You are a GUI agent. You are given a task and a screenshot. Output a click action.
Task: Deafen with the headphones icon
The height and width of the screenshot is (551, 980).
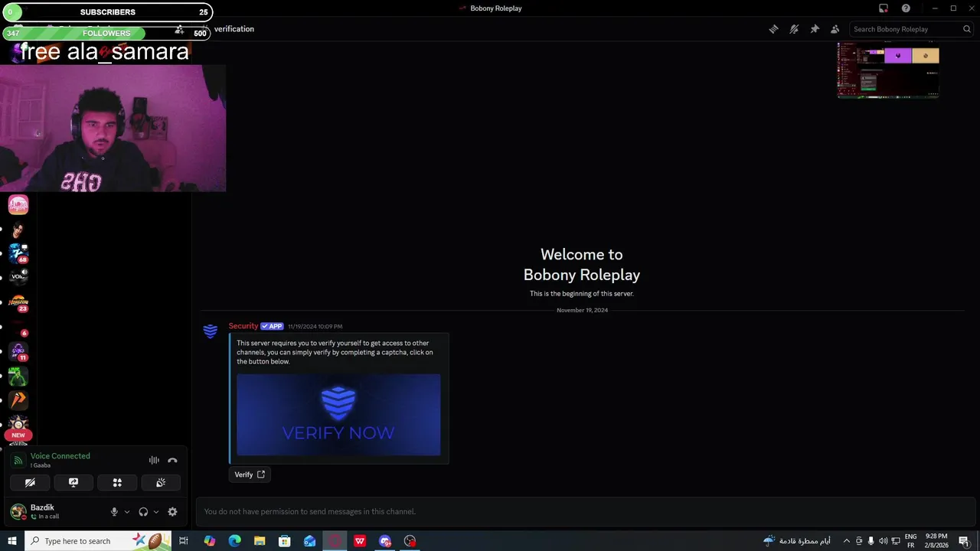pyautogui.click(x=143, y=512)
